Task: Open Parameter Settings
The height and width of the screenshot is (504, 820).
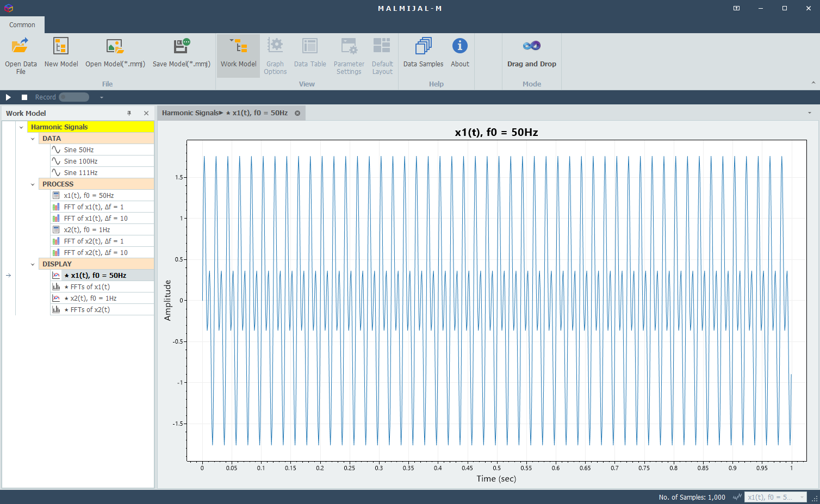Action: click(349, 56)
